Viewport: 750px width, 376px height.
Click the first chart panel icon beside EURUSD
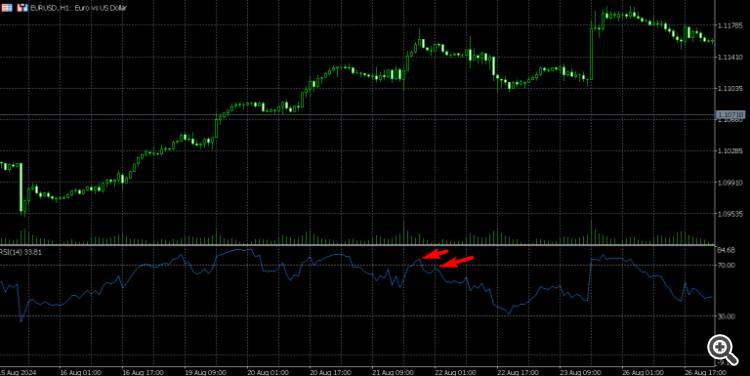[6, 8]
